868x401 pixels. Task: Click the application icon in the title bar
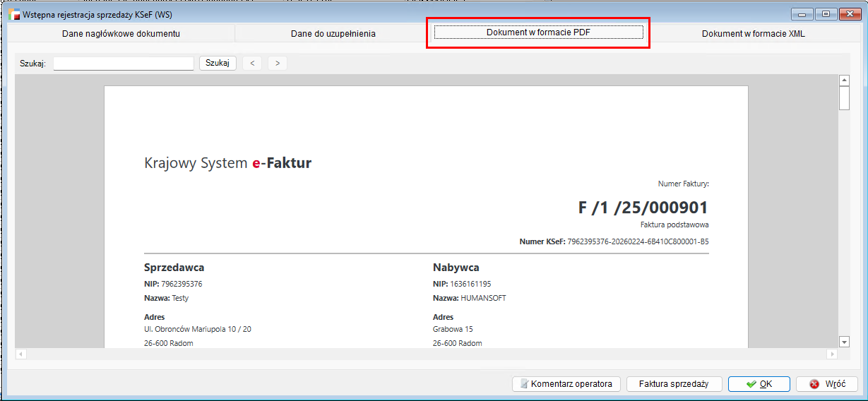coord(13,13)
